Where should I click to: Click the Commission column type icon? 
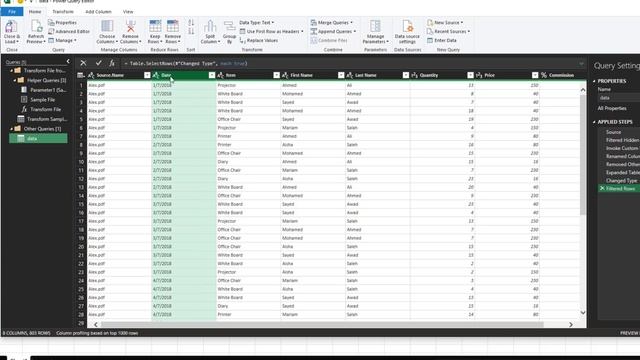point(544,75)
